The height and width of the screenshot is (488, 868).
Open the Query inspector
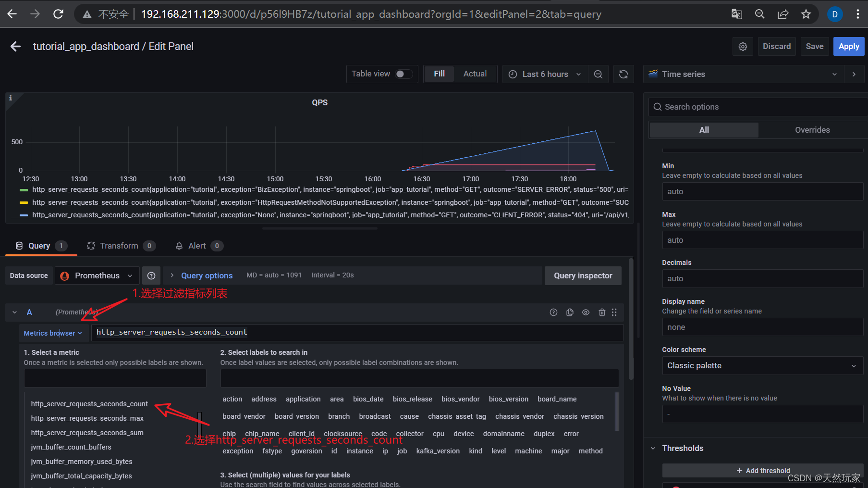[x=583, y=275]
